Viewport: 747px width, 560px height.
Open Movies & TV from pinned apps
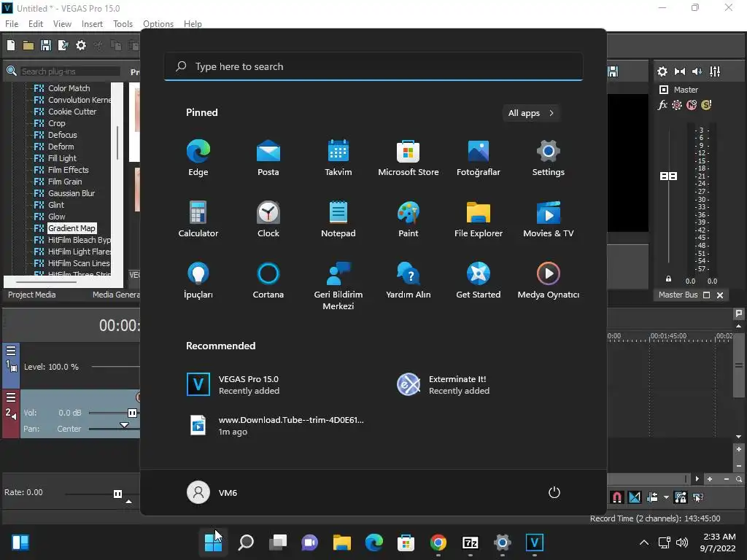549,219
